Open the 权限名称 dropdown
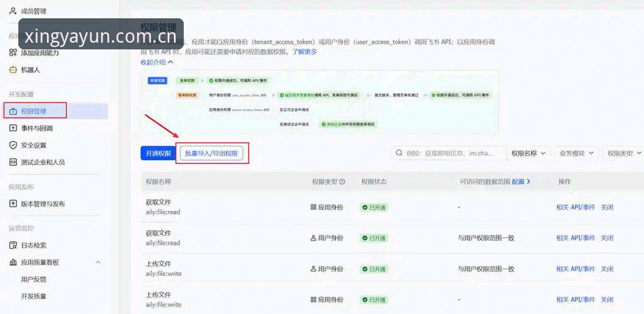Screen dimensions: 644x314 coord(529,153)
